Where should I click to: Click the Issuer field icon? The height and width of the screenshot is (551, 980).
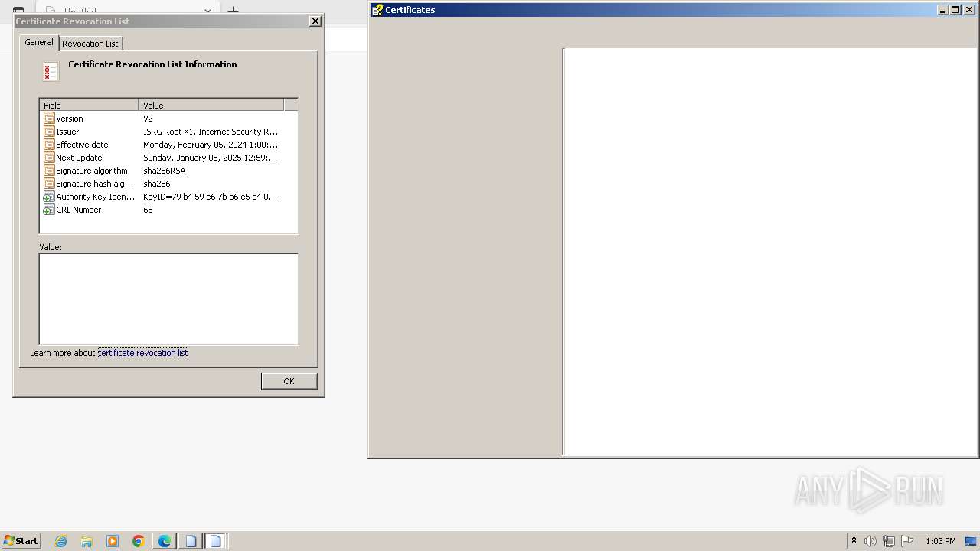[x=49, y=132]
